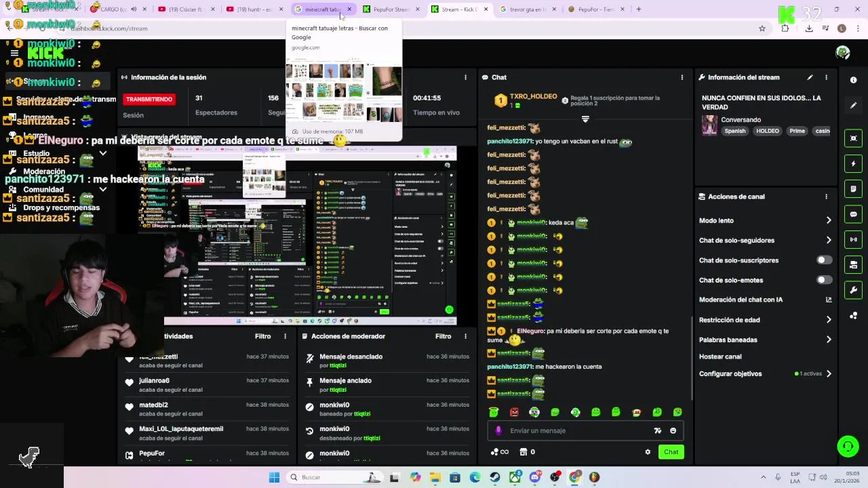
Task: Edit stream info with the pencil icon
Action: tap(810, 77)
